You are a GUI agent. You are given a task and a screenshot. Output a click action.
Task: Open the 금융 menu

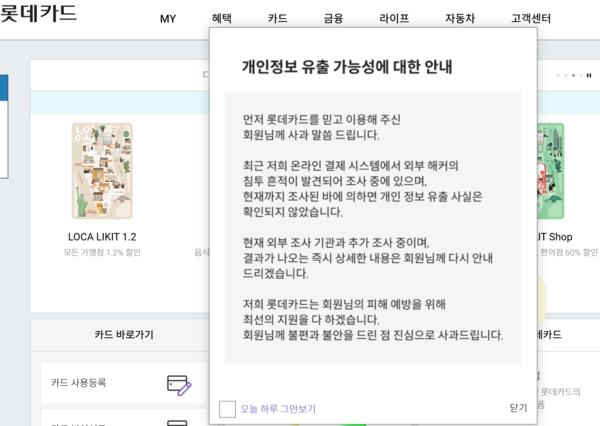[333, 18]
